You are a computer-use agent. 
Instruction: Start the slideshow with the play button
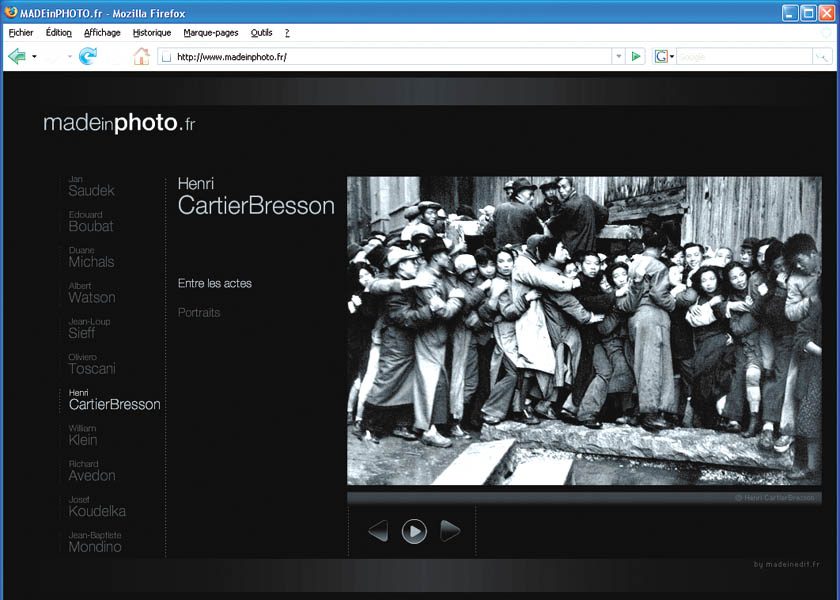click(414, 531)
